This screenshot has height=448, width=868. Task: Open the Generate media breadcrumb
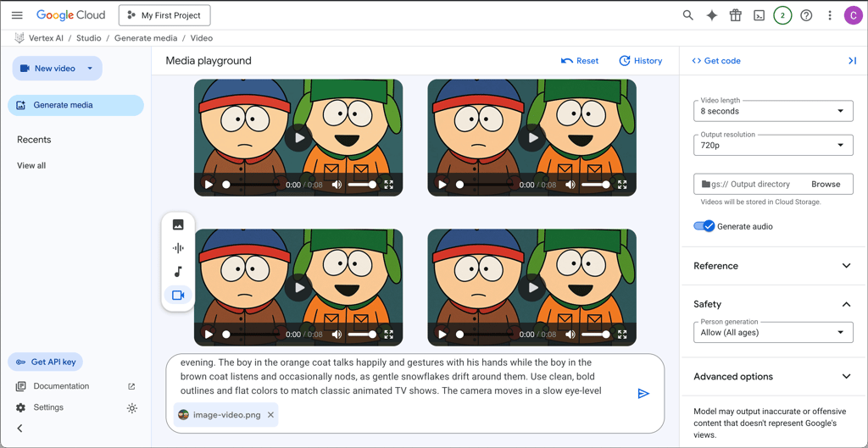pyautogui.click(x=146, y=38)
